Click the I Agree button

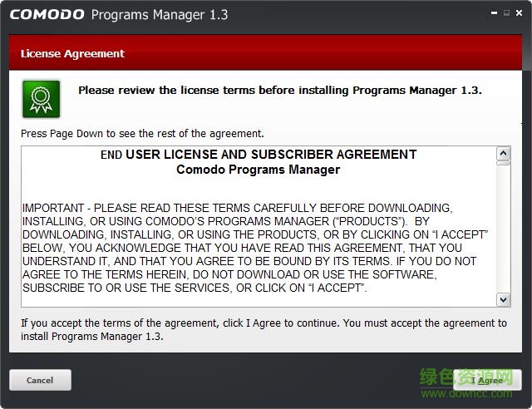click(x=487, y=380)
